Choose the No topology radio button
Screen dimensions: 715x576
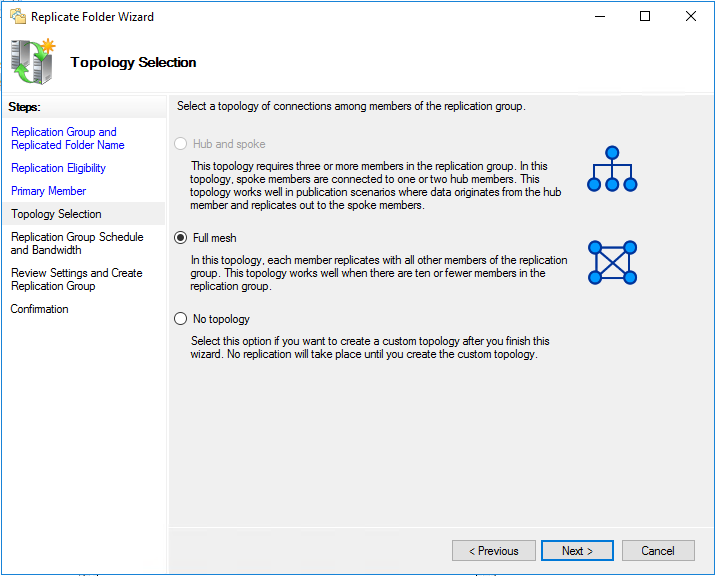[181, 318]
